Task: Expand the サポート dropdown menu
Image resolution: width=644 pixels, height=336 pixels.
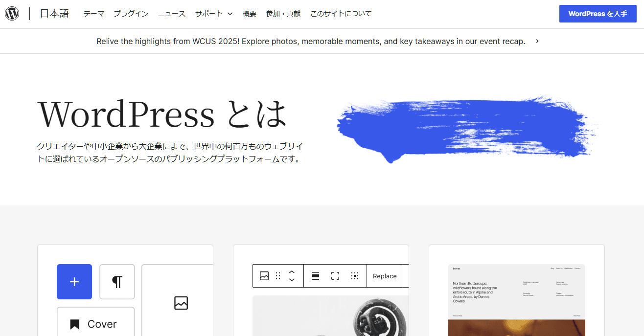Action: pos(214,14)
